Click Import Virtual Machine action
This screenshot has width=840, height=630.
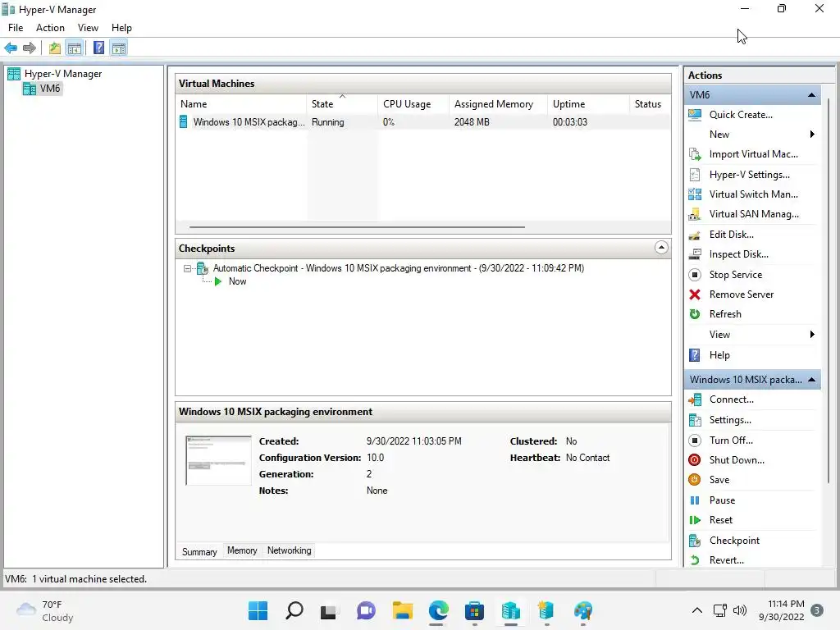pyautogui.click(x=753, y=154)
